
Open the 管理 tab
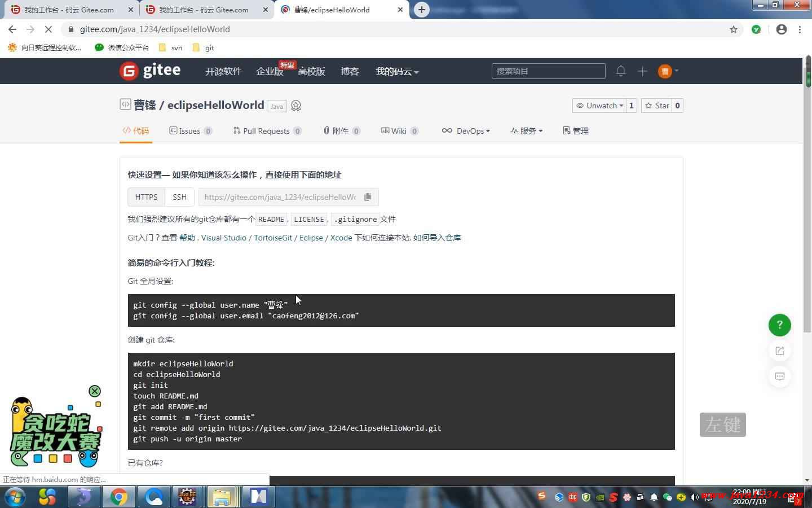pos(576,131)
